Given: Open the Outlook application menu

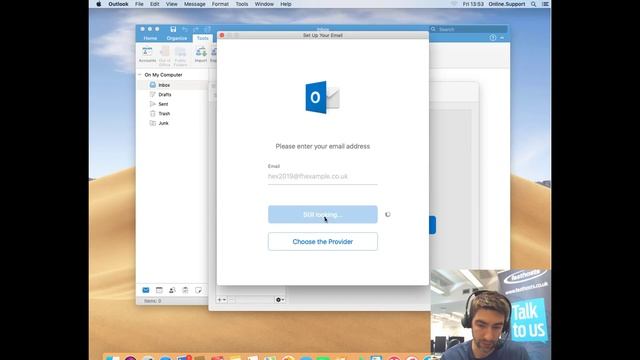Looking at the screenshot, I should (118, 4).
